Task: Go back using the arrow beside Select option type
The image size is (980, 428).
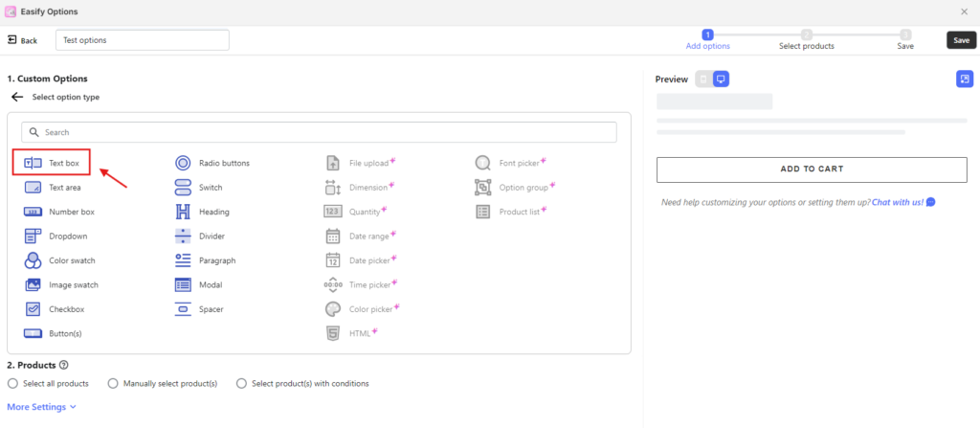Action: pos(17,97)
